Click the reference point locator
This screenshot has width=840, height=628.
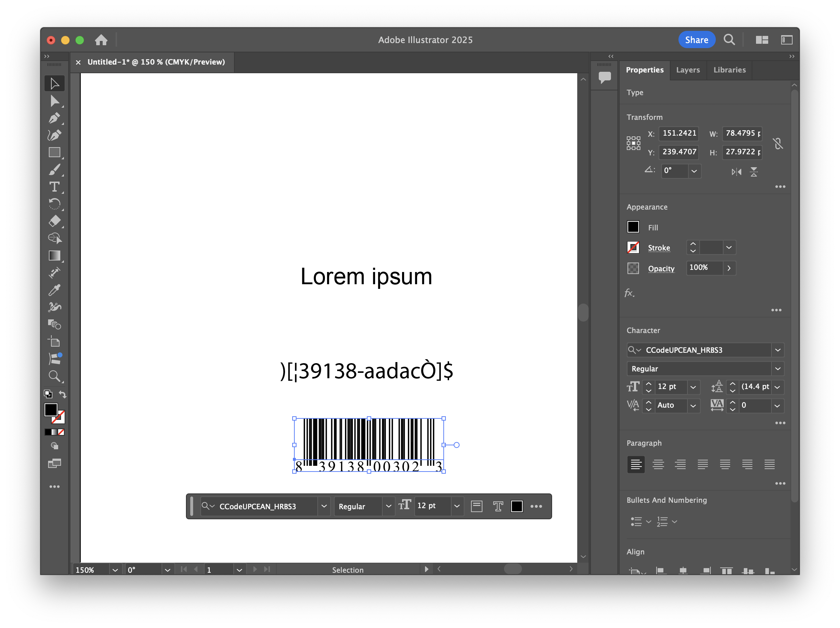633,143
